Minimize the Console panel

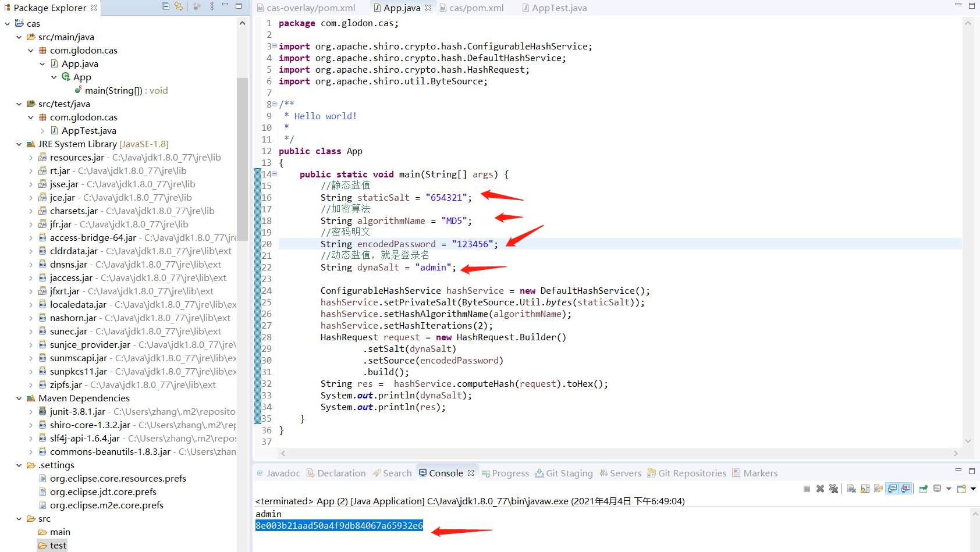[x=958, y=470]
